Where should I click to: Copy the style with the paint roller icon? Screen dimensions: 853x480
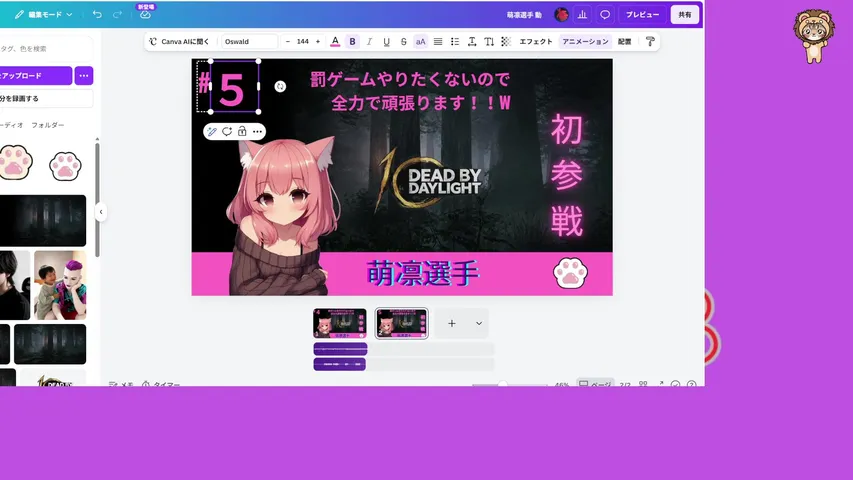pos(650,41)
